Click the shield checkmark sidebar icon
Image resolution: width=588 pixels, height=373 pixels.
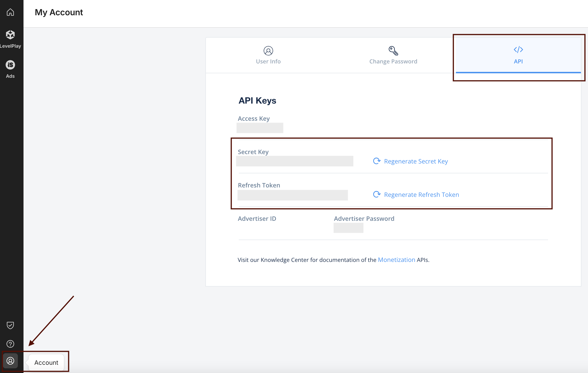pos(10,325)
